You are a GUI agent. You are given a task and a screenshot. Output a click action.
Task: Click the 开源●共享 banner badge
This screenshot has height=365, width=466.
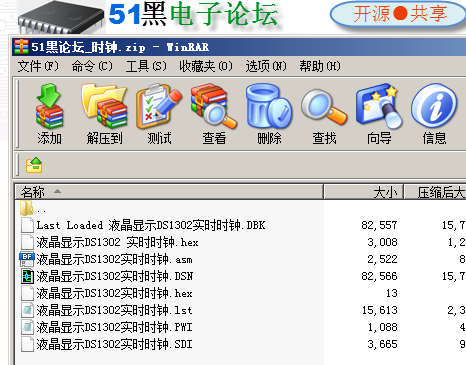[398, 14]
